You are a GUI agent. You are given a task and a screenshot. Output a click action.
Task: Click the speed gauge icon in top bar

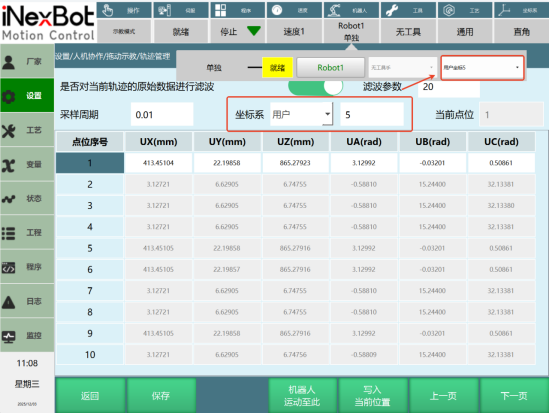[x=277, y=10]
